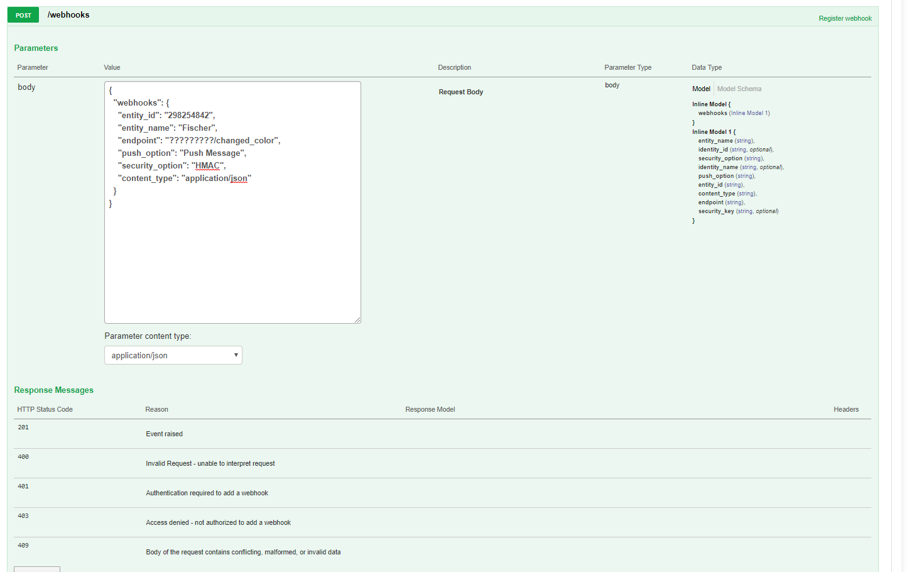Click the 201 status code
Viewport: 924px width, 572px height.
[23, 427]
